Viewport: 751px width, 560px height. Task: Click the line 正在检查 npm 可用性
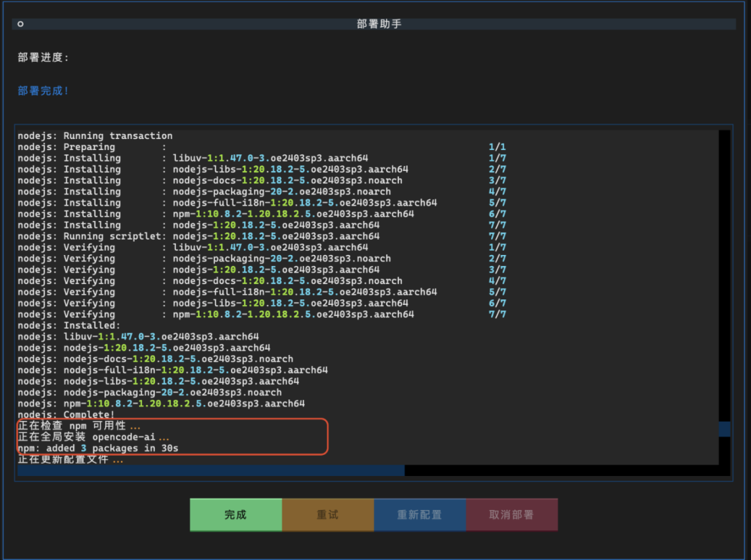79,426
